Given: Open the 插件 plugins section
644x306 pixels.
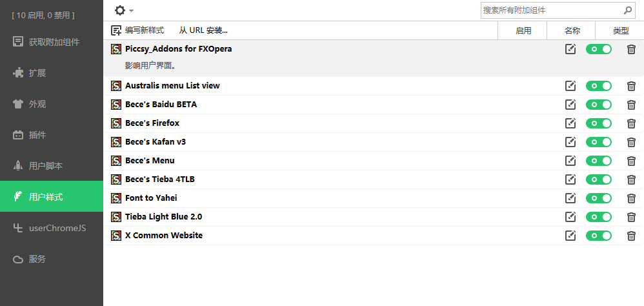Looking at the screenshot, I should pos(52,135).
